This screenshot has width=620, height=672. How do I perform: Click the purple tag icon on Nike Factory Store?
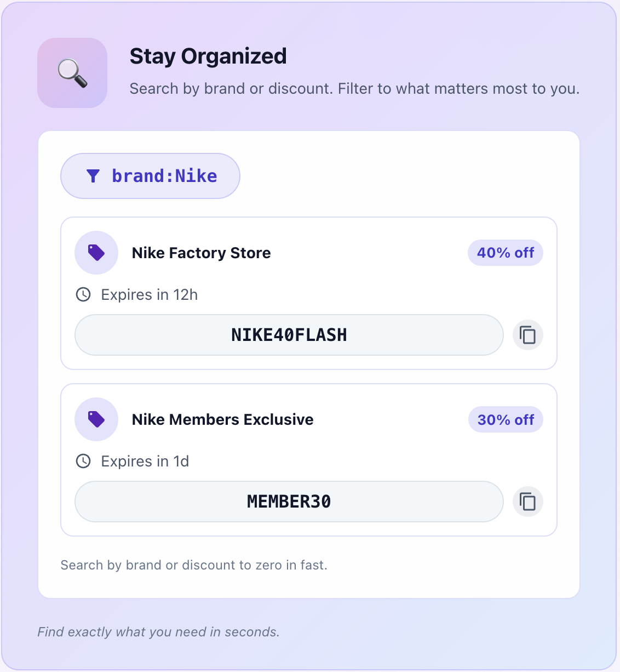[x=96, y=253]
